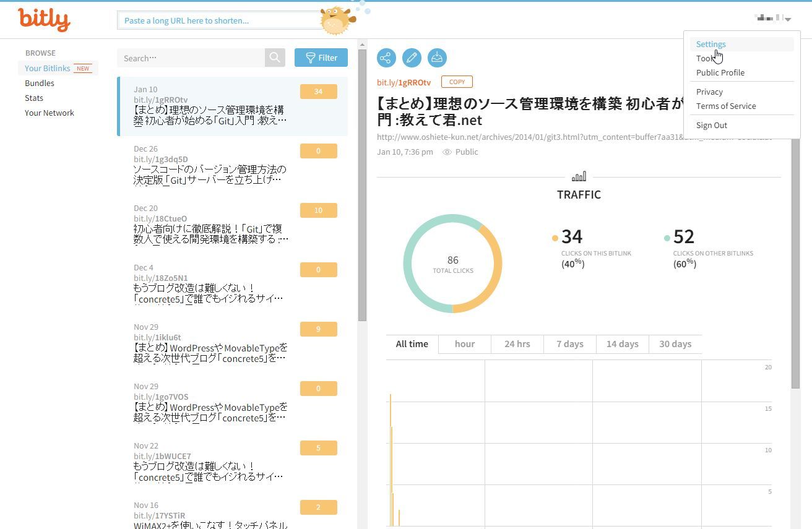Click the 10 clicks badge on Dec 20 item
Image resolution: width=812 pixels, height=529 pixels.
click(319, 210)
